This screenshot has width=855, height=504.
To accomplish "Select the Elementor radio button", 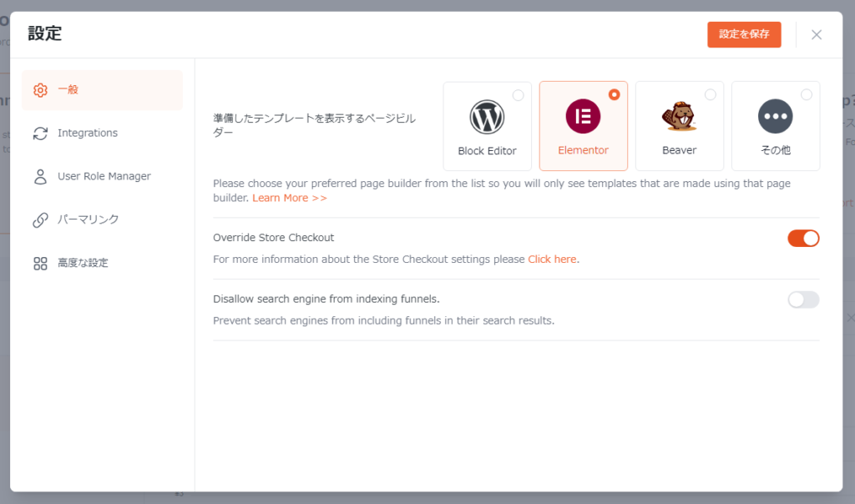I will pyautogui.click(x=614, y=95).
